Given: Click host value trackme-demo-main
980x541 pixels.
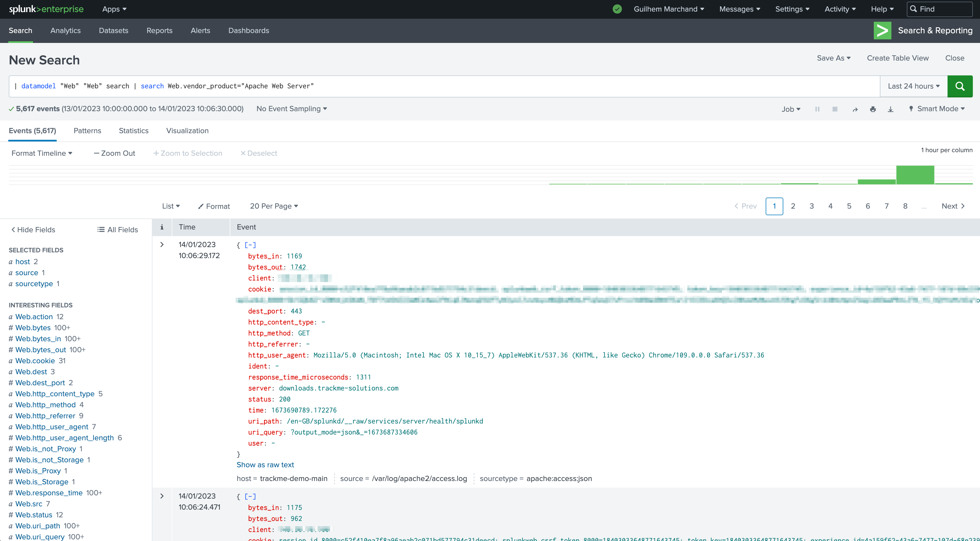Looking at the screenshot, I should (293, 479).
